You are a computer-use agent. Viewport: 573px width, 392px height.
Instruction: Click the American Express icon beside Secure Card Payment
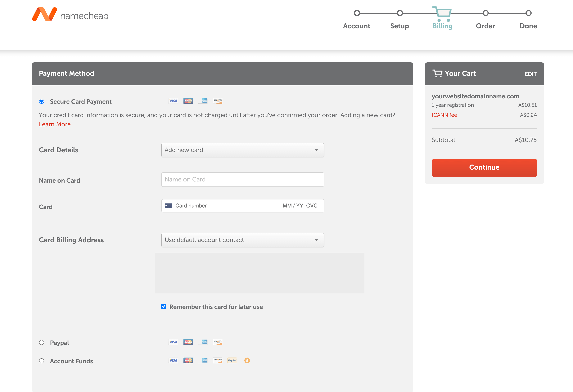click(x=203, y=101)
